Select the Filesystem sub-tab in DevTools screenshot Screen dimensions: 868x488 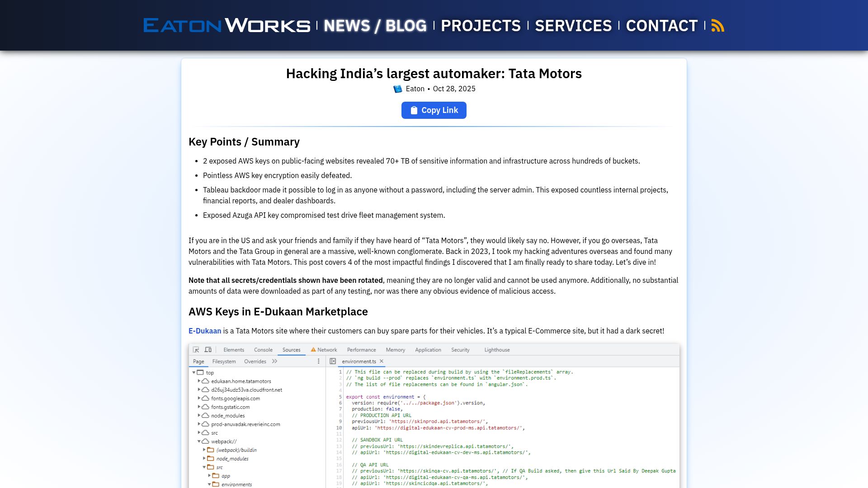(x=224, y=361)
